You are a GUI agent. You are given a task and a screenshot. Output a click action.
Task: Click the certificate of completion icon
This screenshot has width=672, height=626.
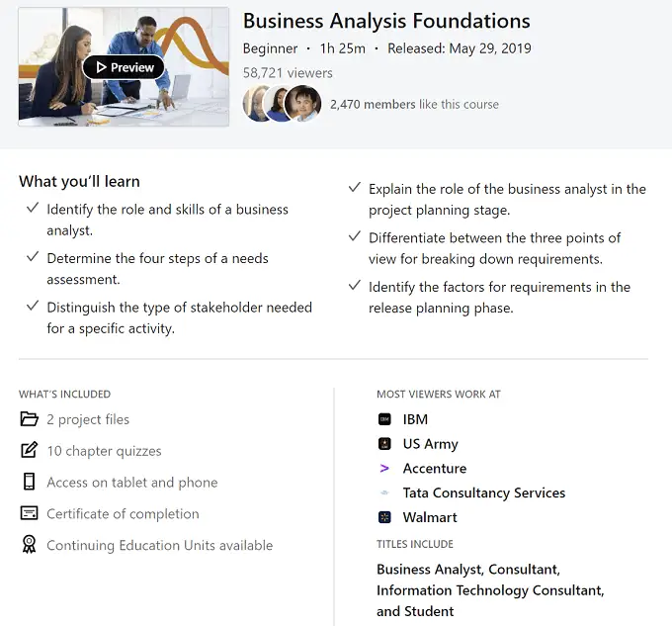pyautogui.click(x=29, y=514)
